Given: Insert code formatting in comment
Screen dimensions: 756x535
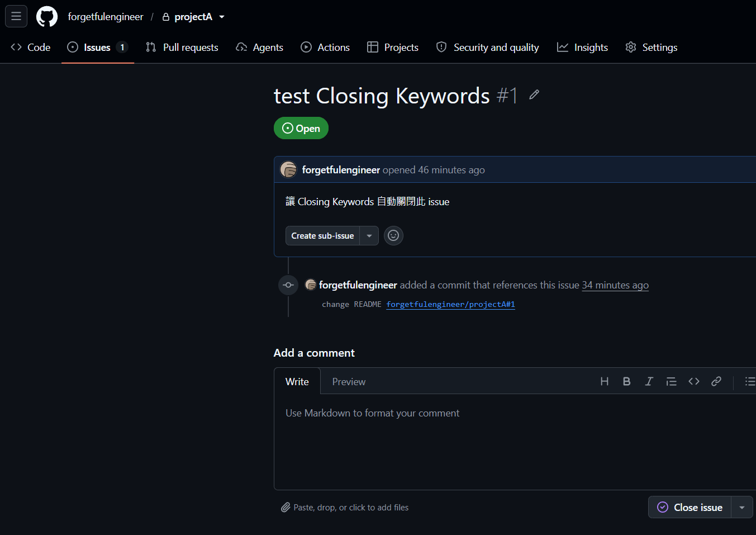Looking at the screenshot, I should pyautogui.click(x=694, y=381).
